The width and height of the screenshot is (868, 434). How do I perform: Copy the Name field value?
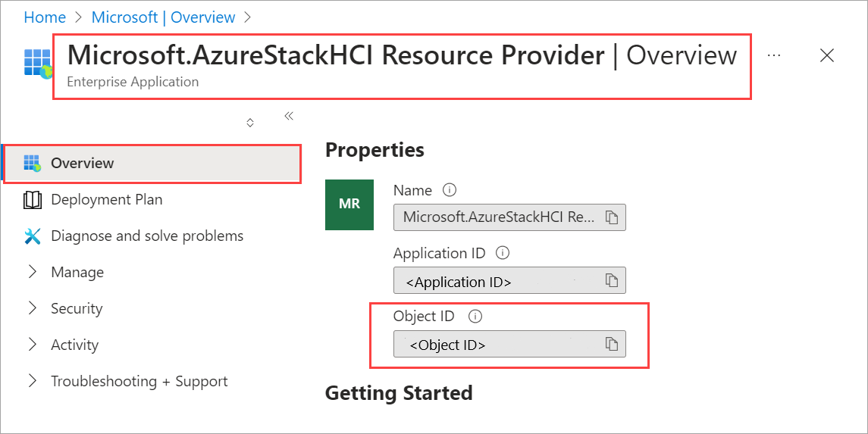(x=612, y=217)
